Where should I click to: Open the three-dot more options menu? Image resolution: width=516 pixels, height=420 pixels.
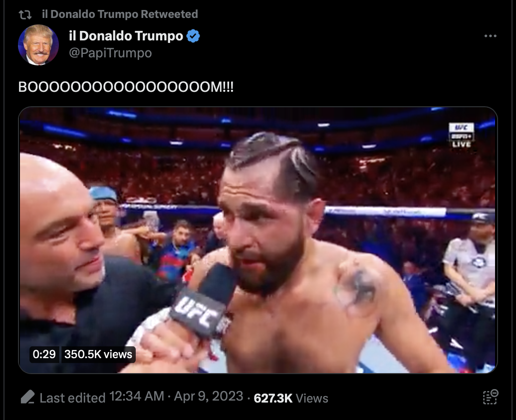point(491,36)
